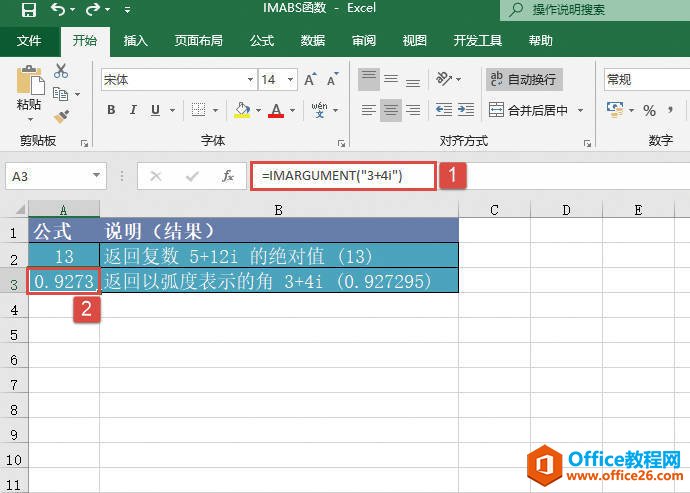Toggle Italic formatting

click(133, 110)
